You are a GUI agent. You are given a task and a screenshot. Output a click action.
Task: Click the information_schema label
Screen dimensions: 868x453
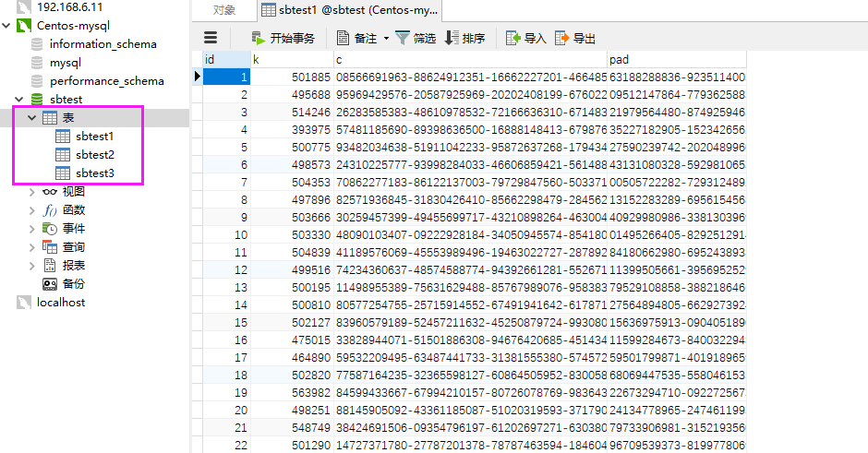coord(103,44)
